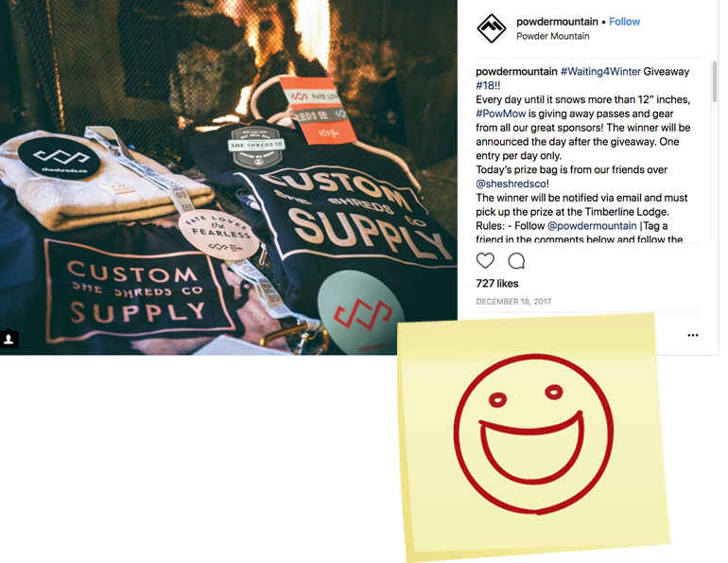View the 727 likes list
728x563 pixels.
coord(496,283)
